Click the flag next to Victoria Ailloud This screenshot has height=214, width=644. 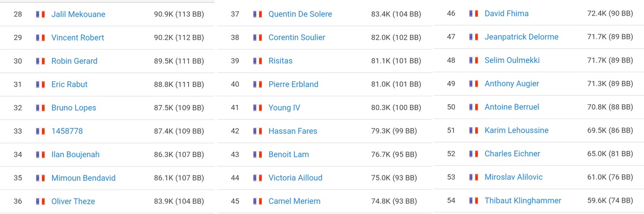[x=257, y=178]
